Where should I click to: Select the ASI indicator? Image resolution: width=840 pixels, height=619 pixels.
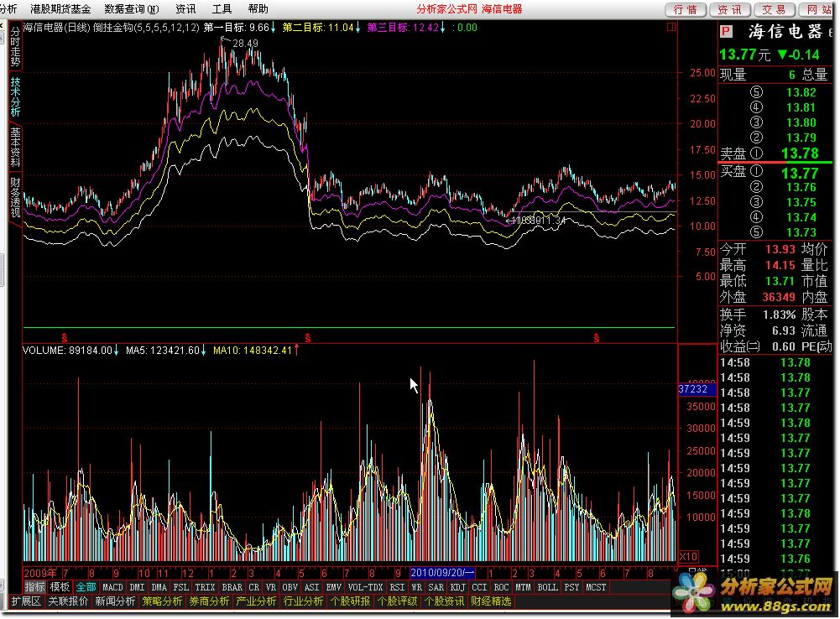(312, 587)
